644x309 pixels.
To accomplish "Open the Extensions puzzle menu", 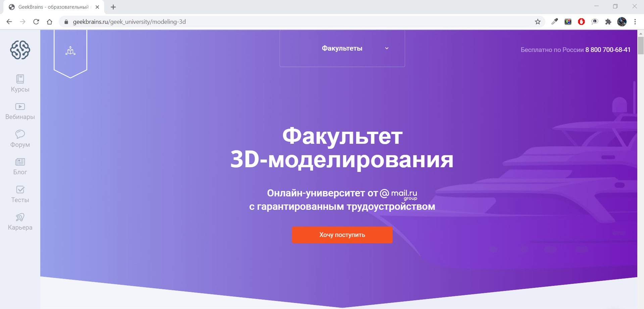I will (x=608, y=22).
